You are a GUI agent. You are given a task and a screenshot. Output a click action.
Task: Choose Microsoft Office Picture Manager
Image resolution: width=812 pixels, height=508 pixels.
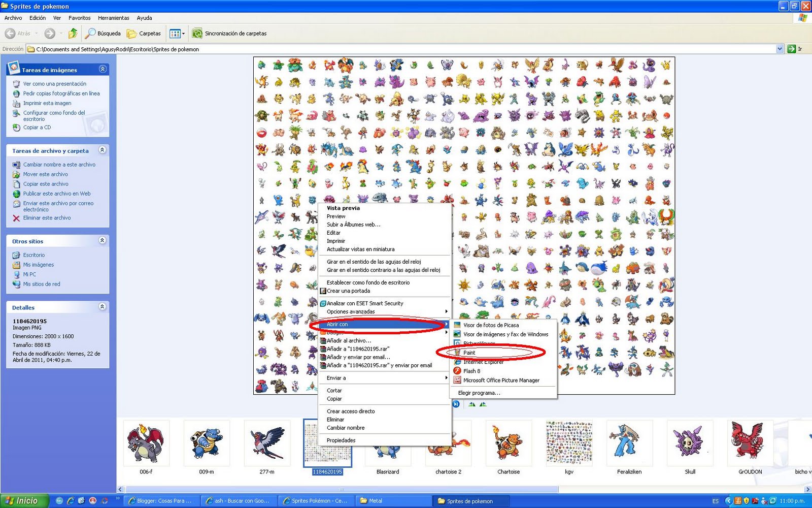501,380
